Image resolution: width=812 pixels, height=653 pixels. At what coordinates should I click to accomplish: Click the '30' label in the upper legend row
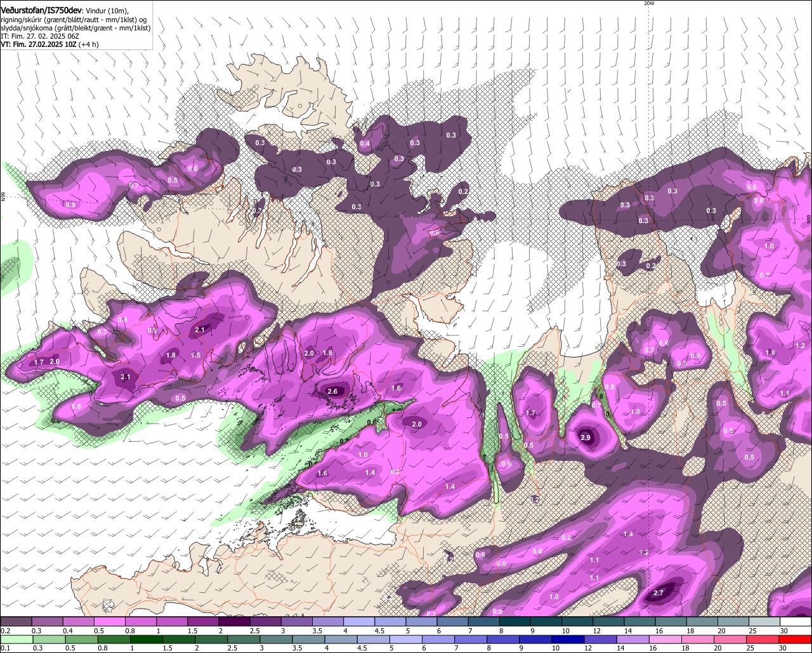click(784, 631)
